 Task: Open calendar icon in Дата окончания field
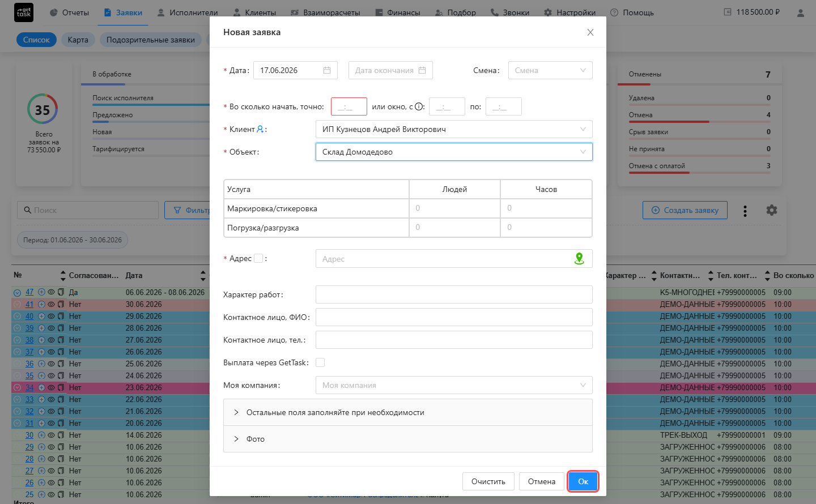422,70
